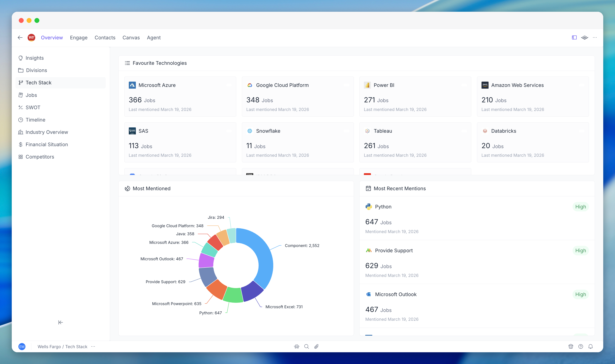Click the pie chart icon beside Most Mentioned
The image size is (615, 364).
pos(127,188)
